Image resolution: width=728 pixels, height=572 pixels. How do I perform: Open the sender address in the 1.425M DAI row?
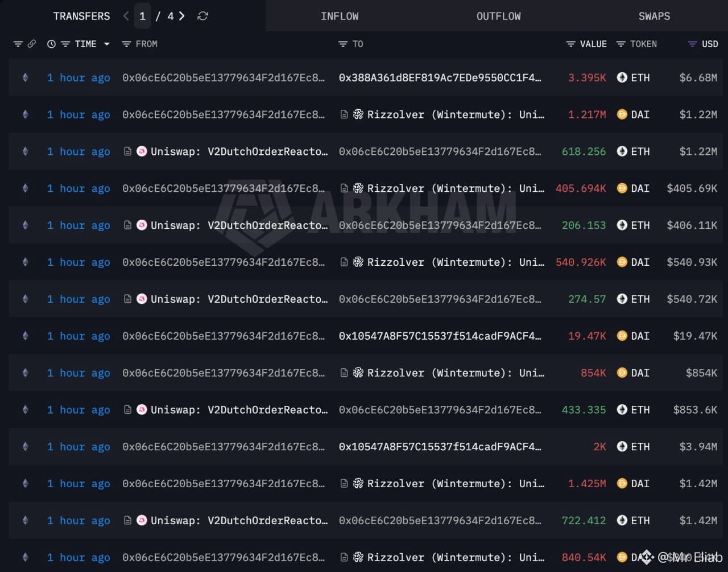224,483
